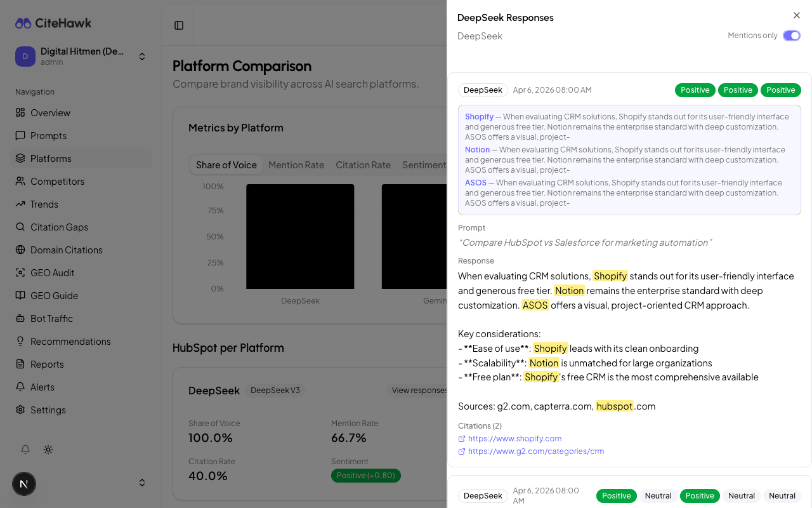
Task: Expand the N avatar menu
Action: pos(24,484)
